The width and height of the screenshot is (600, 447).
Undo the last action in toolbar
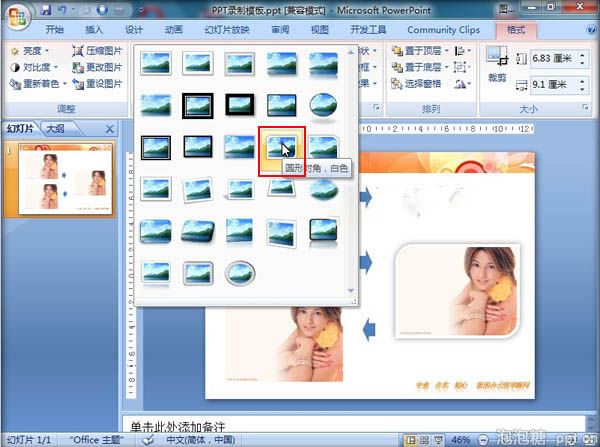click(62, 10)
